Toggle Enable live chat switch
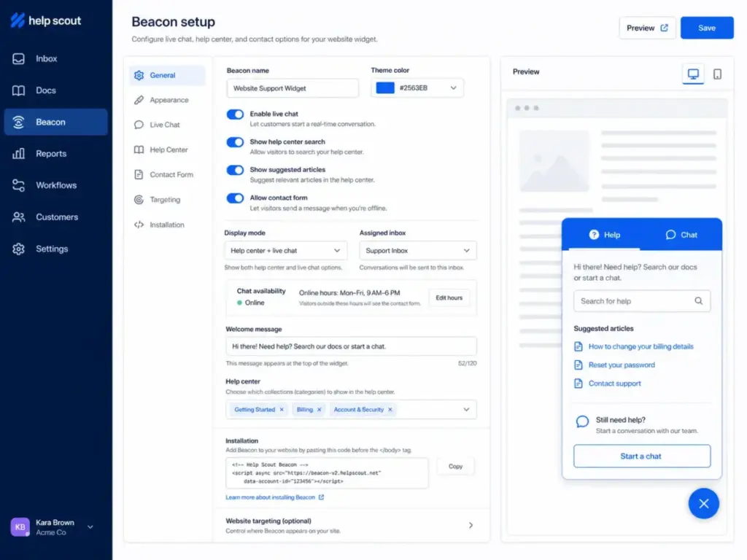The height and width of the screenshot is (560, 747). 235,114
